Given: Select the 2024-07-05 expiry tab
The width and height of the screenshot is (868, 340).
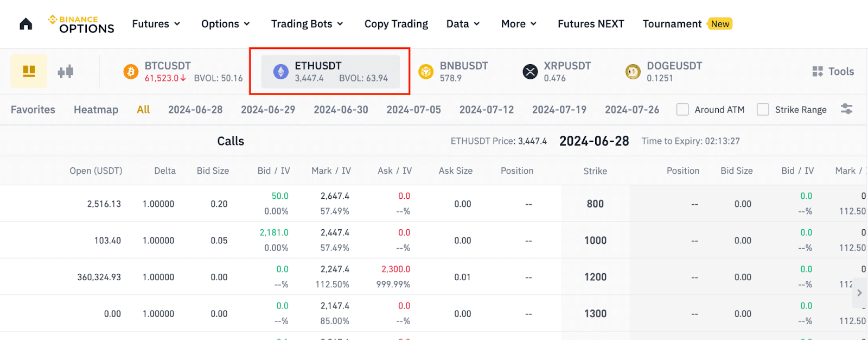Looking at the screenshot, I should tap(413, 110).
